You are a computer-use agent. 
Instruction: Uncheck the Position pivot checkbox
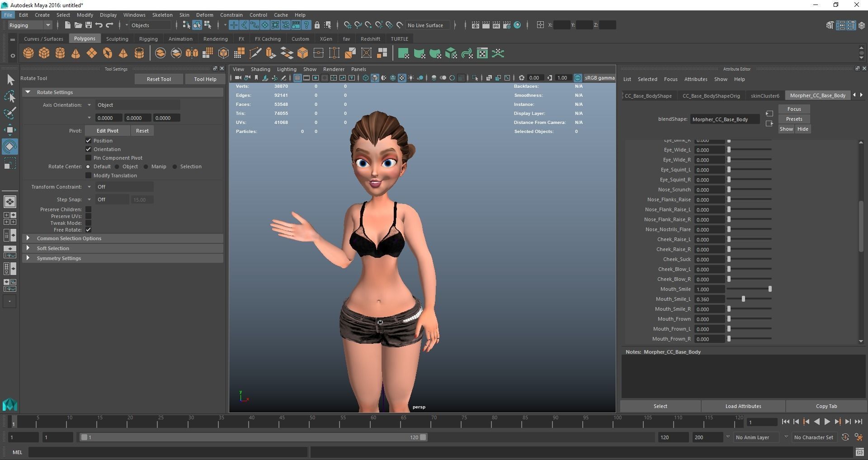pyautogui.click(x=89, y=141)
